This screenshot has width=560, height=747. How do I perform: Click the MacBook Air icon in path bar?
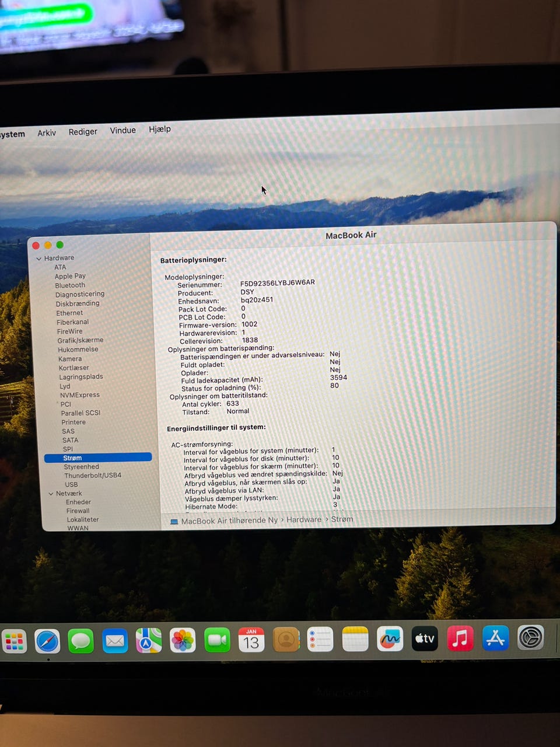point(174,521)
